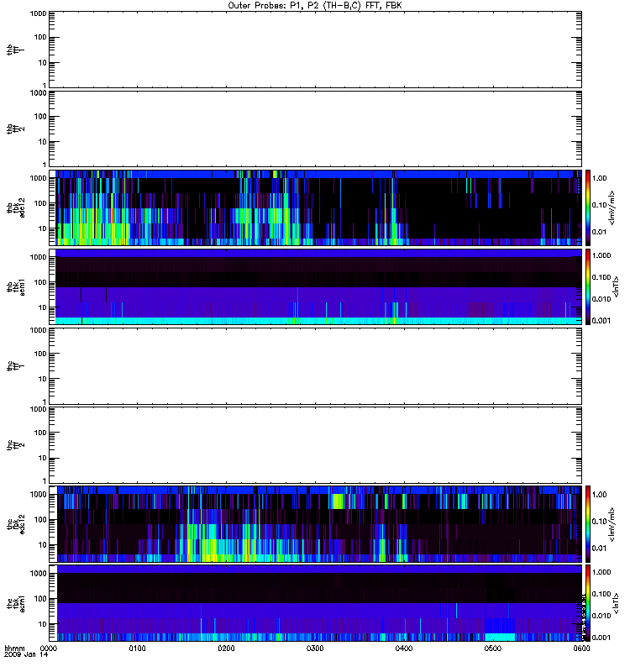
Task: Click the "1.000" value on thc scm1 color bar
Action: [601, 572]
